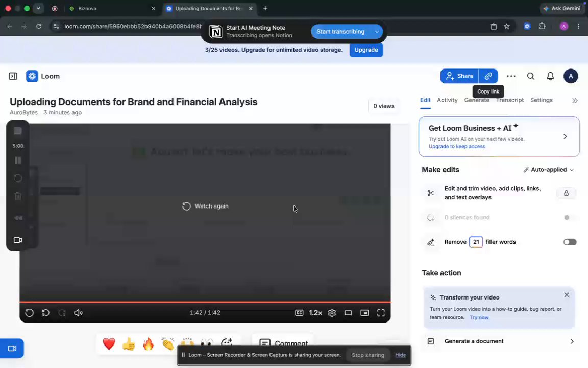Open the account avatar A in Loom
The image size is (588, 368).
(x=570, y=76)
